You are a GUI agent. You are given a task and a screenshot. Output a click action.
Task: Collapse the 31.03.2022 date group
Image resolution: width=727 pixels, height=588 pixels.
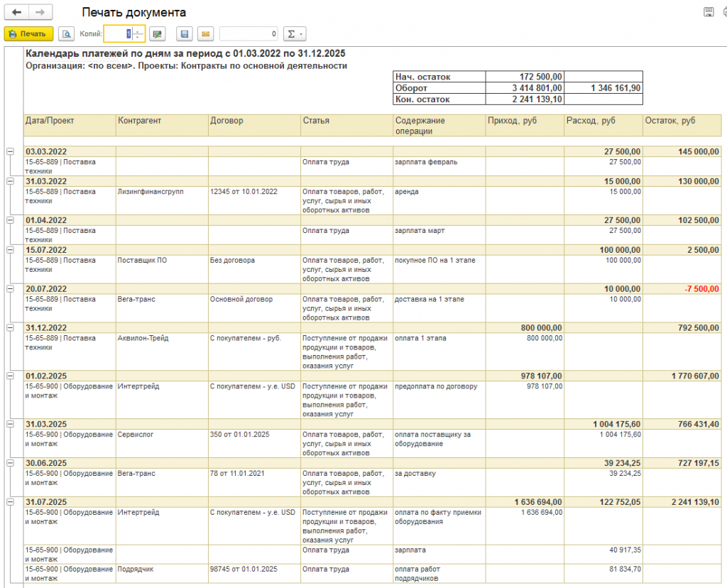coord(10,181)
